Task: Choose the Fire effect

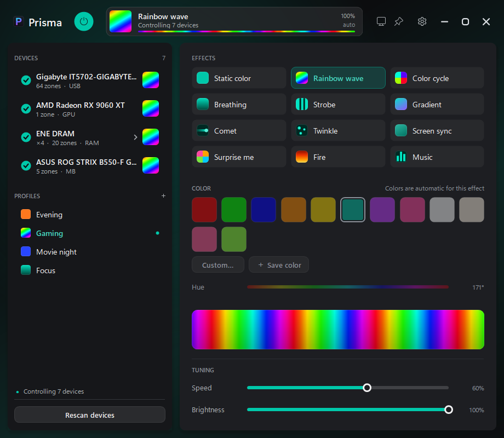Action: [338, 157]
